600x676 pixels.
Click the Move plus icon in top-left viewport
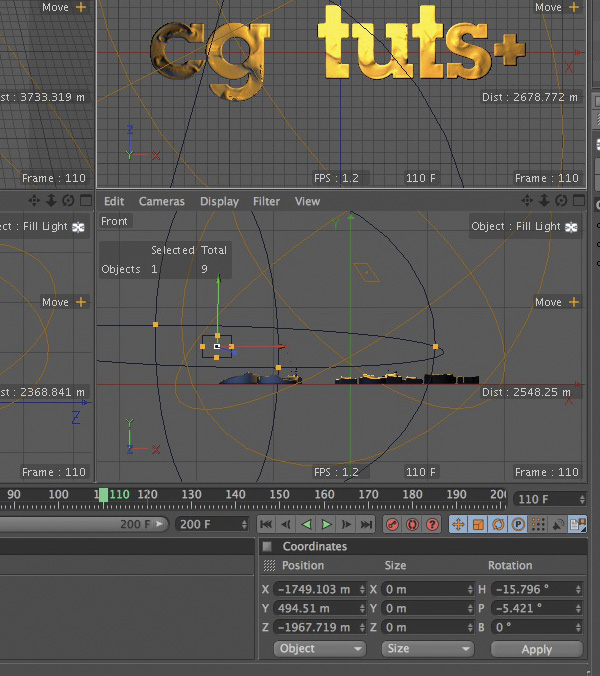point(81,7)
